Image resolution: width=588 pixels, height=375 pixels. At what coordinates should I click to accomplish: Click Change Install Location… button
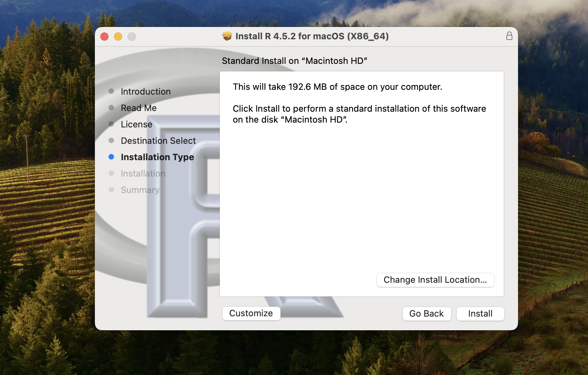click(435, 280)
